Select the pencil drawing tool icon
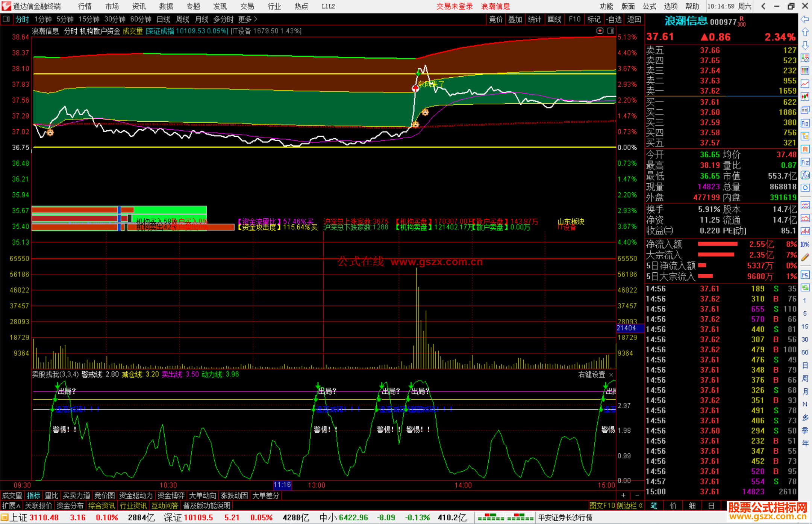The height and width of the screenshot is (524, 812). [805, 257]
